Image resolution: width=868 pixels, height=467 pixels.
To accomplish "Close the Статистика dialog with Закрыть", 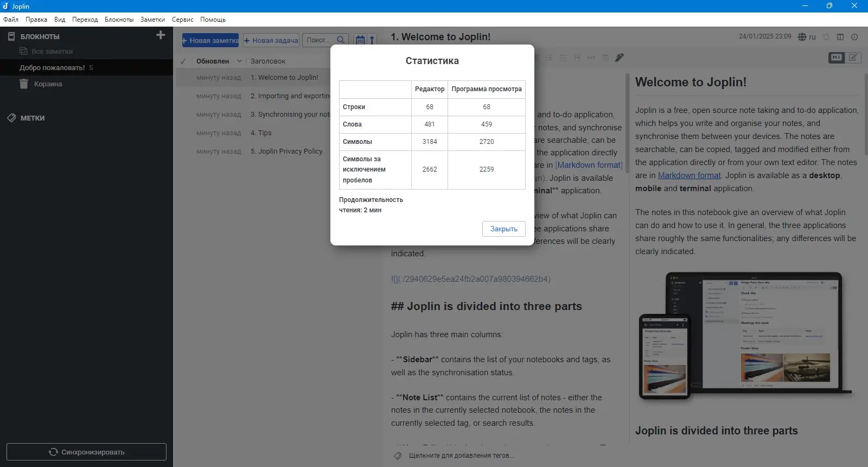I will pyautogui.click(x=503, y=229).
